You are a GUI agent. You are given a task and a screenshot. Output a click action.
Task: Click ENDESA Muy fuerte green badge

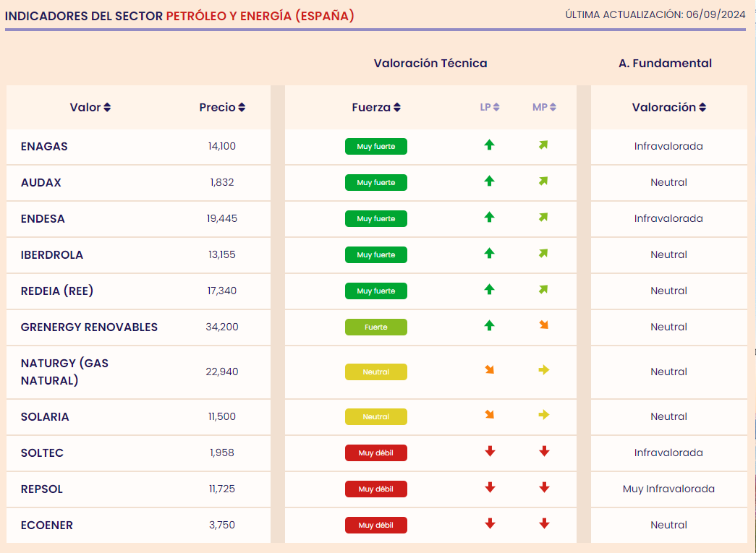click(376, 219)
